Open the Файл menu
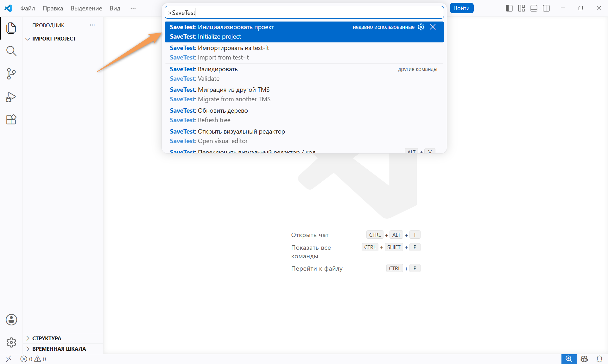Screen dimensions: 608x364 point(28,8)
